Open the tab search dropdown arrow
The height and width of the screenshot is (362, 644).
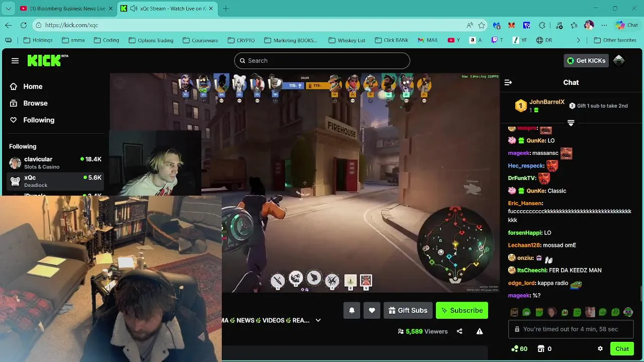point(8,9)
